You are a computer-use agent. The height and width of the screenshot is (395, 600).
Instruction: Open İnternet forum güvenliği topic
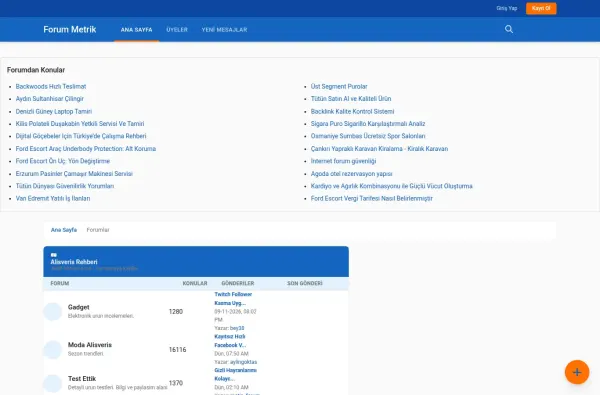click(343, 161)
